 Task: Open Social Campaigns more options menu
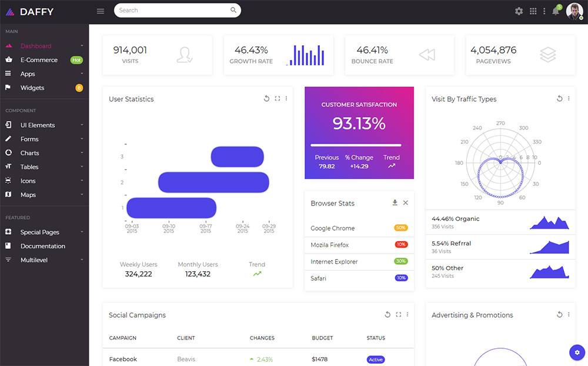click(407, 315)
